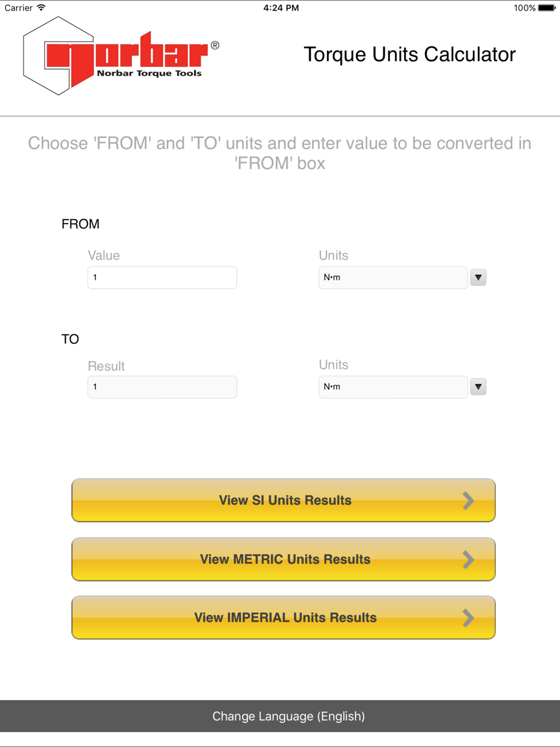This screenshot has width=560, height=747.
Task: Focus the FROM Value input box
Action: tap(162, 278)
